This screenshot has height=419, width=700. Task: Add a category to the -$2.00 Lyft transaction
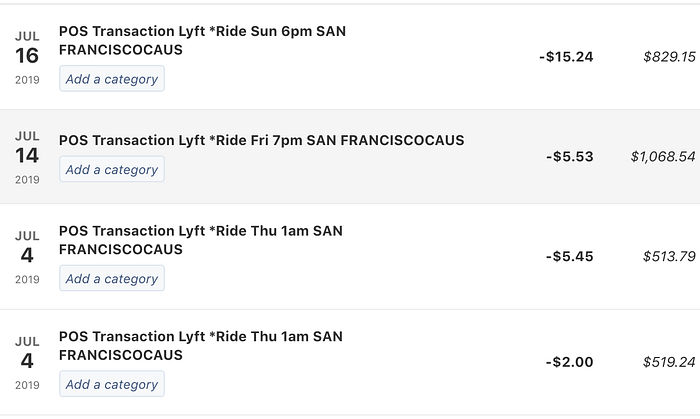(x=111, y=384)
